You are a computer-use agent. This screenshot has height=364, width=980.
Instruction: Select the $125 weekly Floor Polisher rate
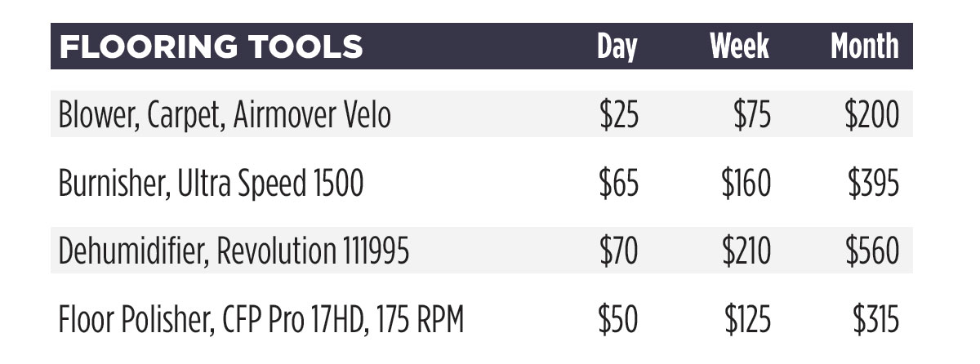tap(746, 321)
